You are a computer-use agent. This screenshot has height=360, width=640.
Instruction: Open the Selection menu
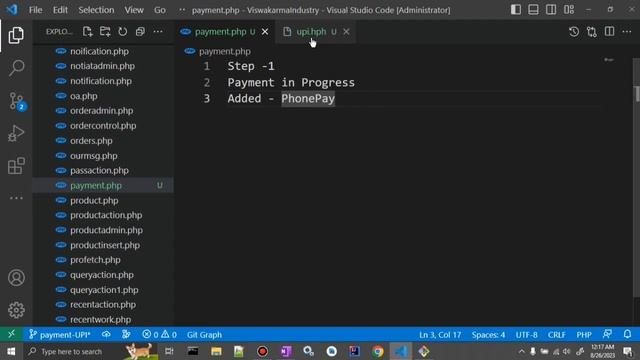[96, 10]
